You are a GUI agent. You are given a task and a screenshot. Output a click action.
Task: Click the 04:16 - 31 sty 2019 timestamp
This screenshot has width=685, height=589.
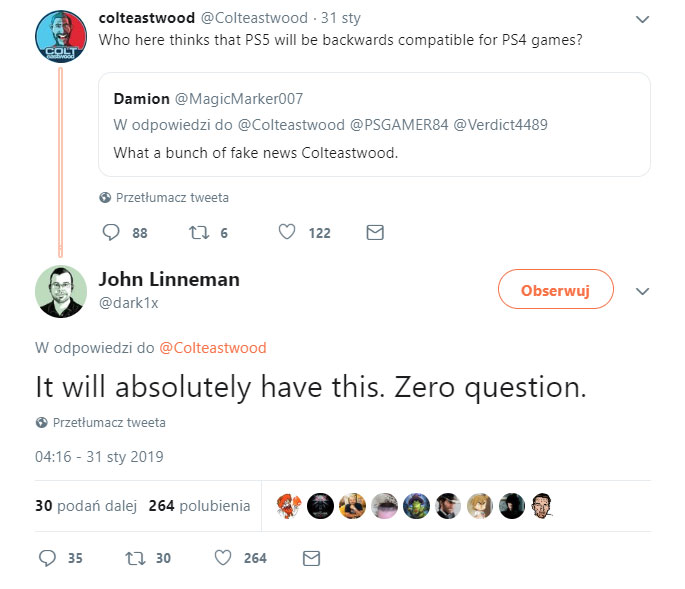(x=99, y=456)
